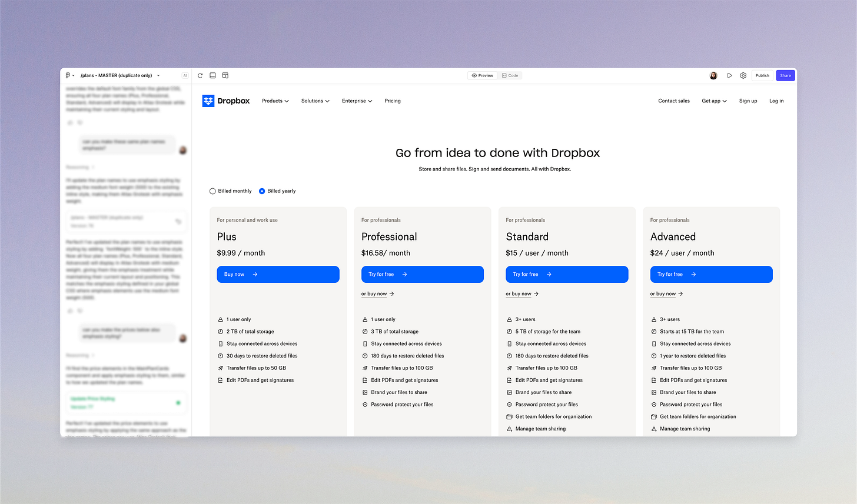
Task: Click the 'For personal and work use' label
Action: (247, 220)
